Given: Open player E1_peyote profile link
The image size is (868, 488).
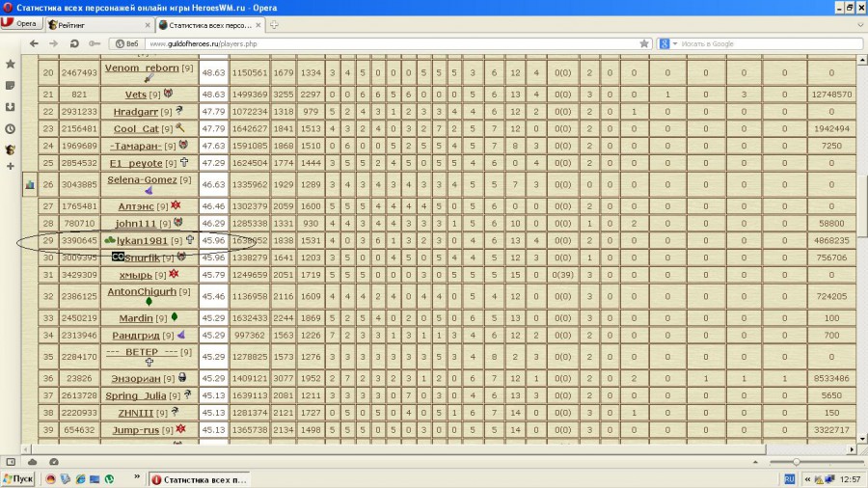Looking at the screenshot, I should coord(136,163).
